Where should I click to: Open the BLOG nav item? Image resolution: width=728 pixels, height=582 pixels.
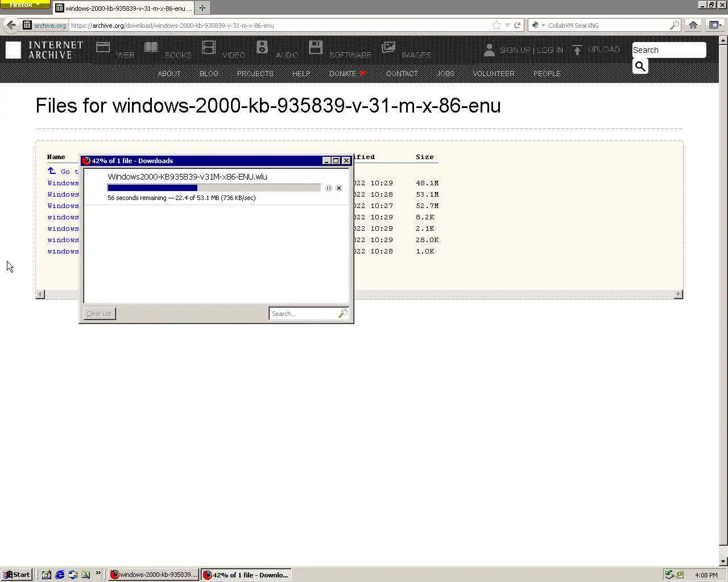coord(209,74)
